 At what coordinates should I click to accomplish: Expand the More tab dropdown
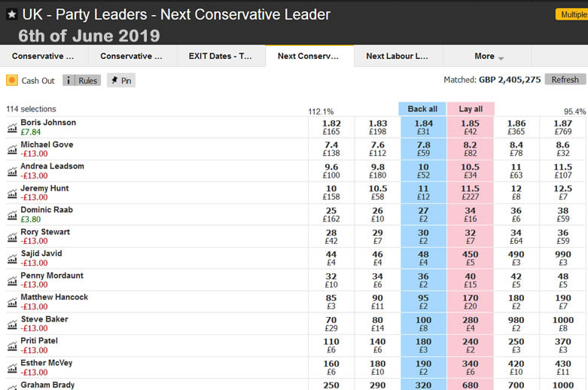pos(488,56)
